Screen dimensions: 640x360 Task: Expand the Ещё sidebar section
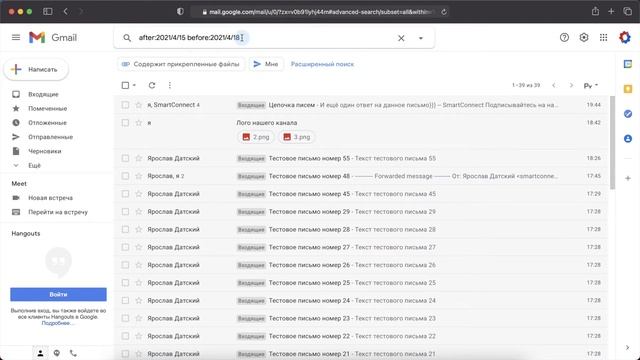pos(34,165)
